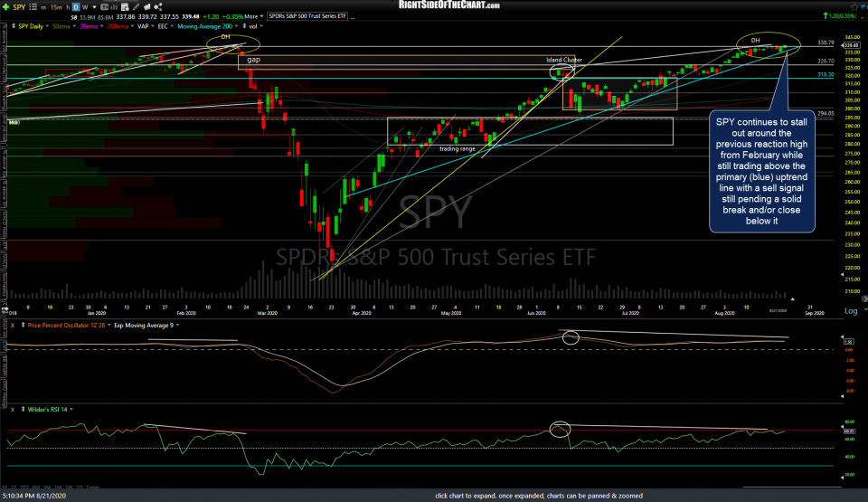Screen dimensions: 868x502
Task: Close the Wilder's RSI pane
Action: pyautogui.click(x=12, y=410)
